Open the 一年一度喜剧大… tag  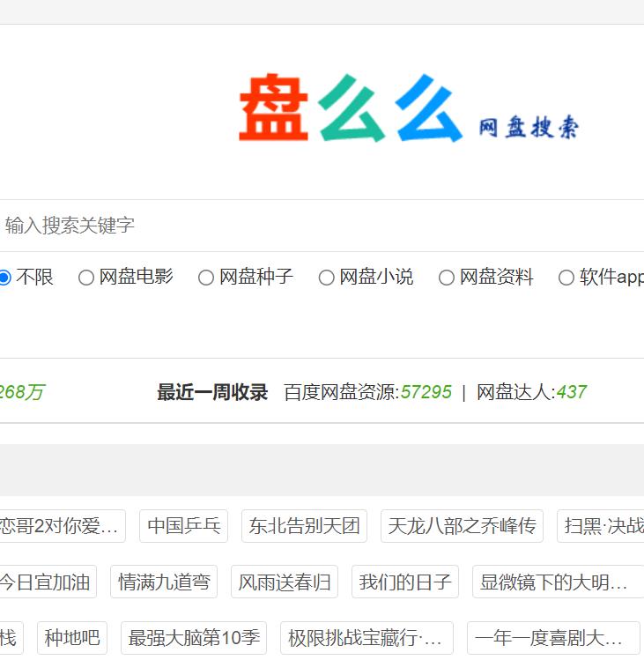[x=553, y=638]
